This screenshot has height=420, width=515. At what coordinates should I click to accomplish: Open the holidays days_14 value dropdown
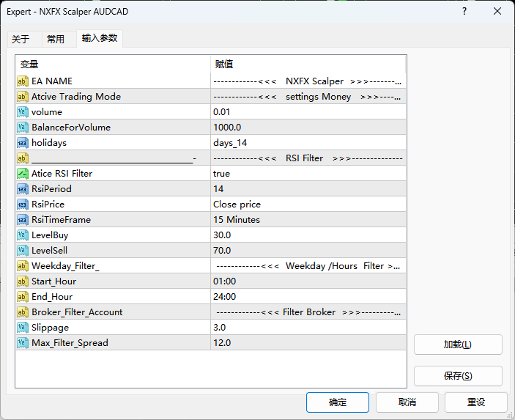[308, 143]
